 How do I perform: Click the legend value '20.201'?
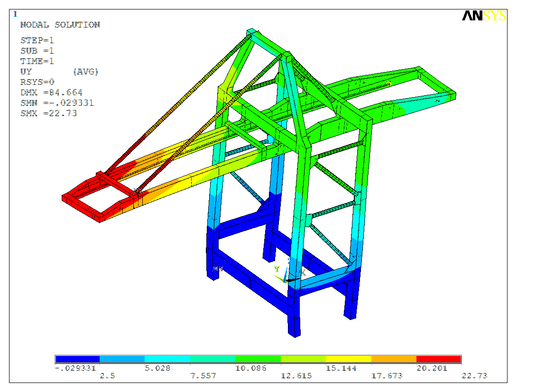(x=432, y=368)
